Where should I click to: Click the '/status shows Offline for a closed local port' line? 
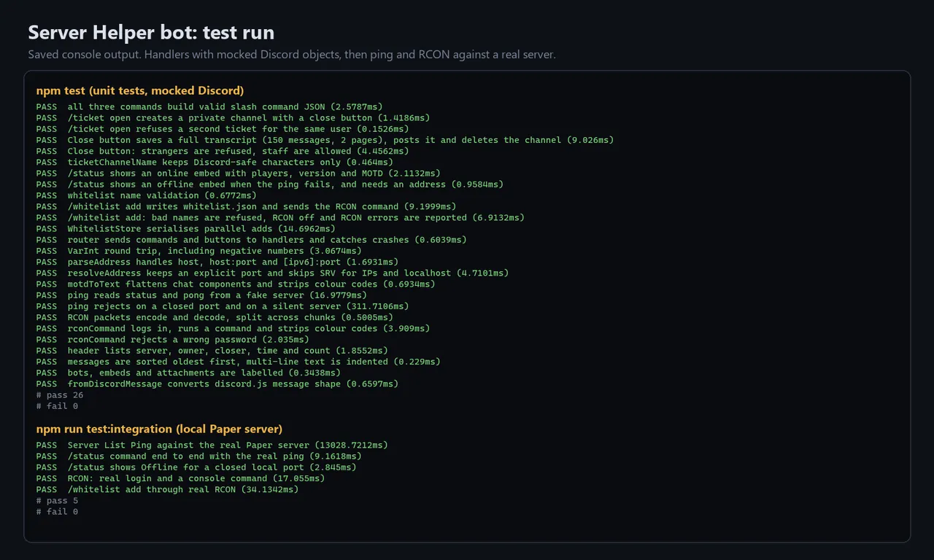click(x=196, y=467)
